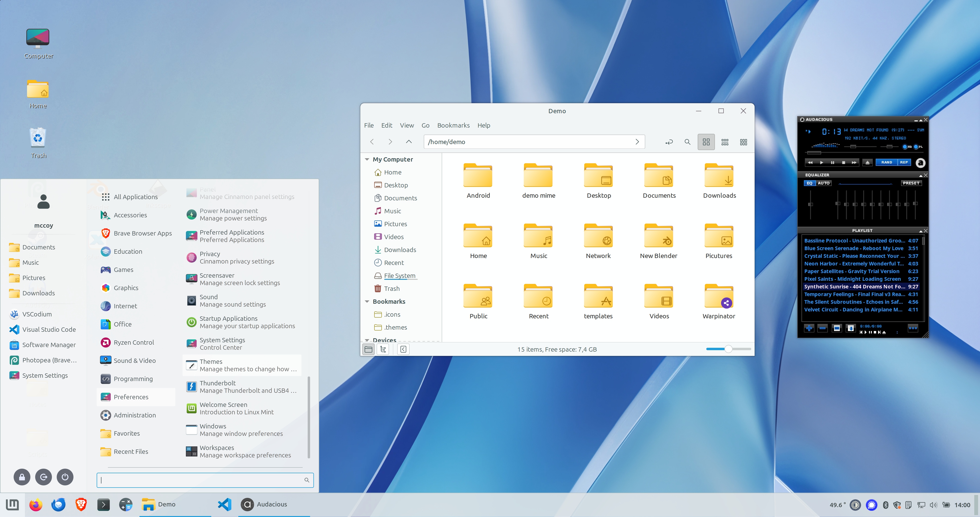Open the Bookmarks menu in file manager
The height and width of the screenshot is (517, 980).
pyautogui.click(x=453, y=125)
